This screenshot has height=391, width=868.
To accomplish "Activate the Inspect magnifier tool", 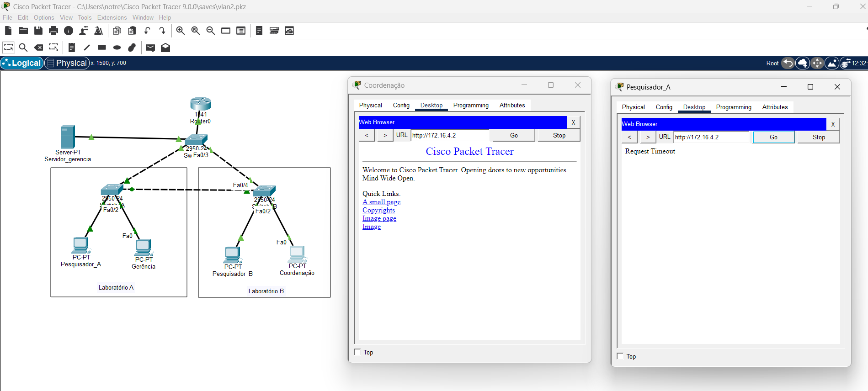I will [x=23, y=48].
